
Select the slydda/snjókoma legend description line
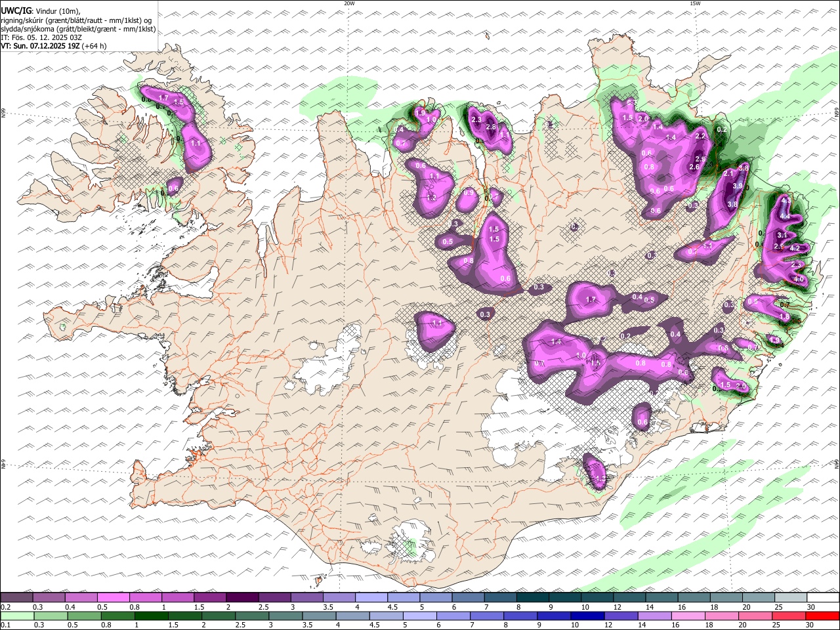pos(79,29)
